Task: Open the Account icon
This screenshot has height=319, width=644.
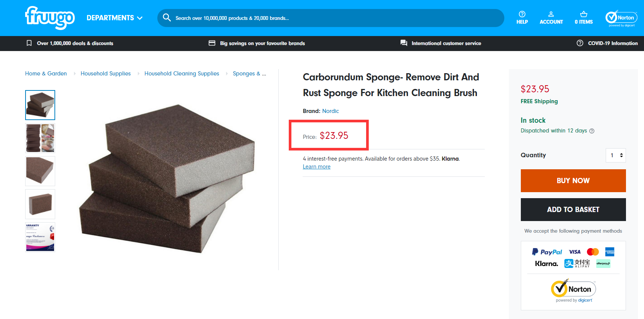Action: [551, 18]
